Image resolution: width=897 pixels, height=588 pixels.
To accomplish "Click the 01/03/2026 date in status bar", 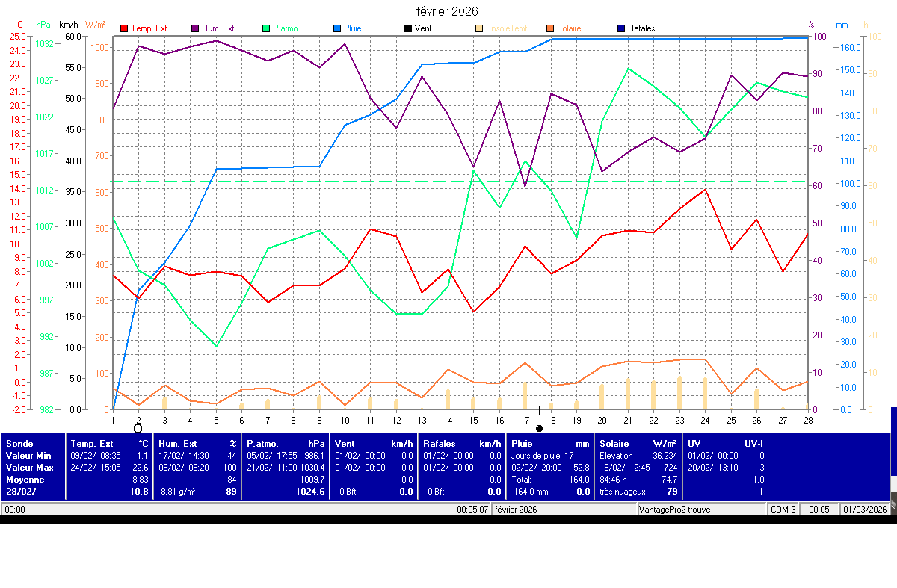I will click(865, 510).
